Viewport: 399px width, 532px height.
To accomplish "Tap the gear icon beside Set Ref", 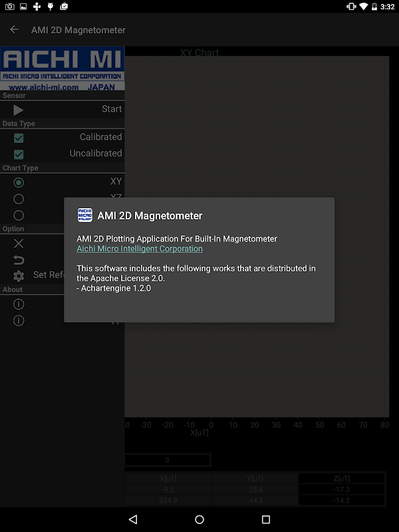I will click(19, 276).
